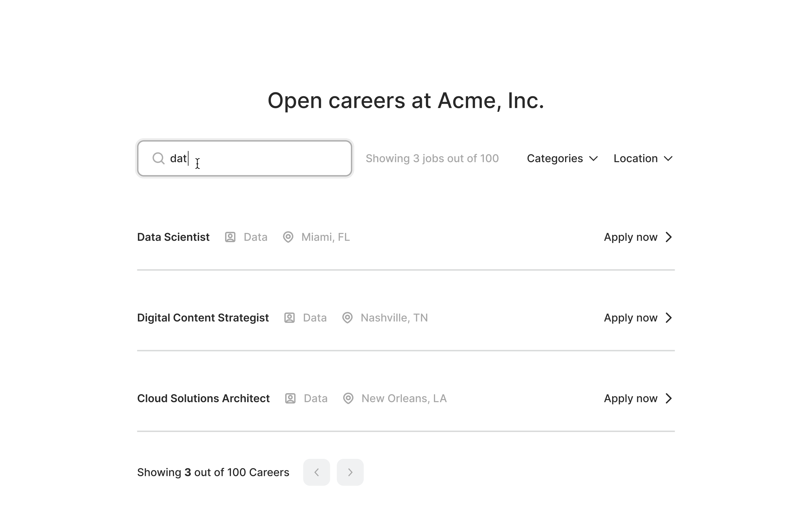Open the Categories dropdown
This screenshot has height=531, width=812.
coord(562,158)
